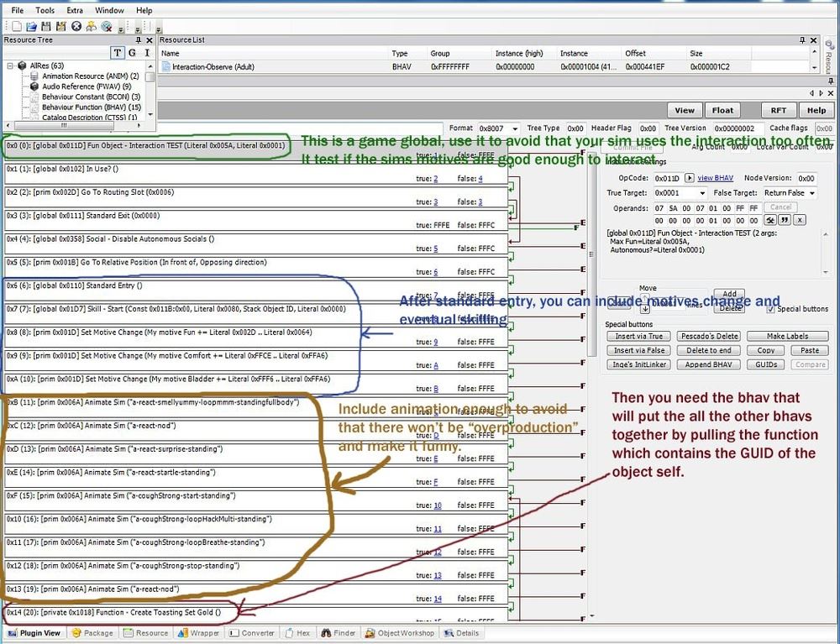
Task: Pin the Resource Tree panel
Action: click(139, 40)
